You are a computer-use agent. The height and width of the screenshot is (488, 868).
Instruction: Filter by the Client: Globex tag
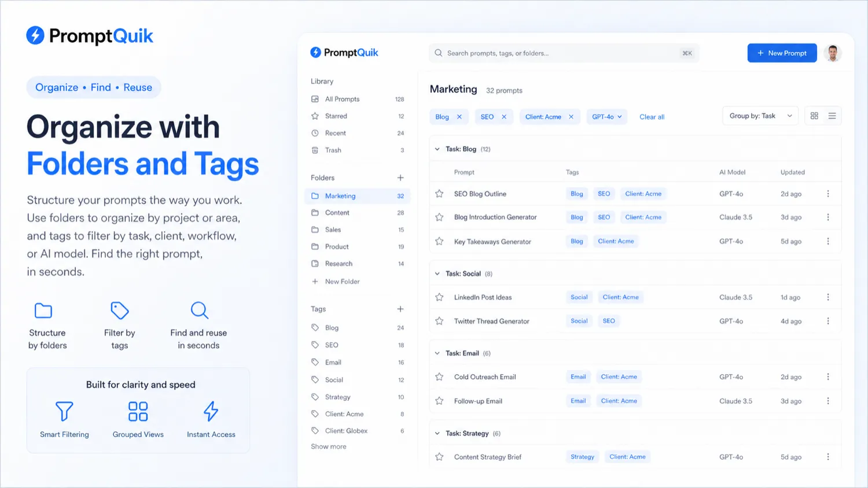pos(357,431)
